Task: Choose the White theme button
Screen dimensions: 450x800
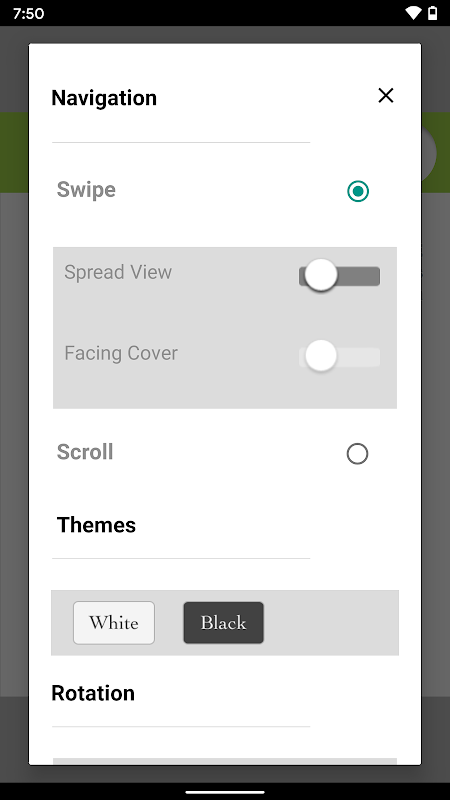Action: pos(114,622)
